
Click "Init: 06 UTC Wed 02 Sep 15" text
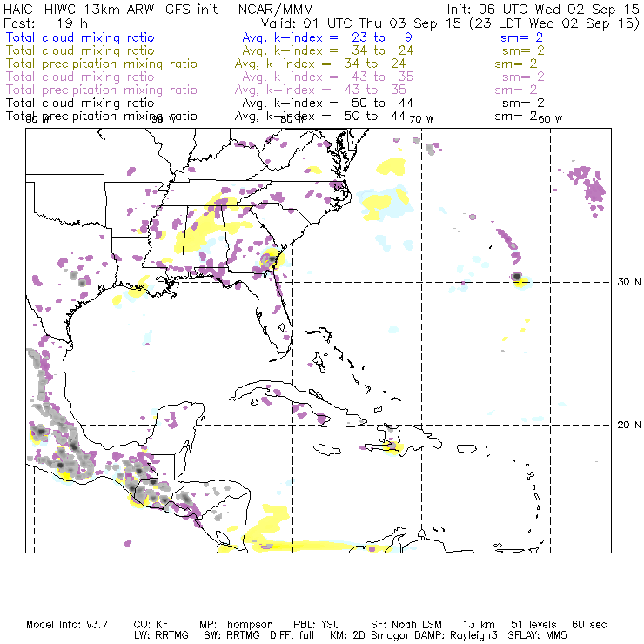pos(543,9)
